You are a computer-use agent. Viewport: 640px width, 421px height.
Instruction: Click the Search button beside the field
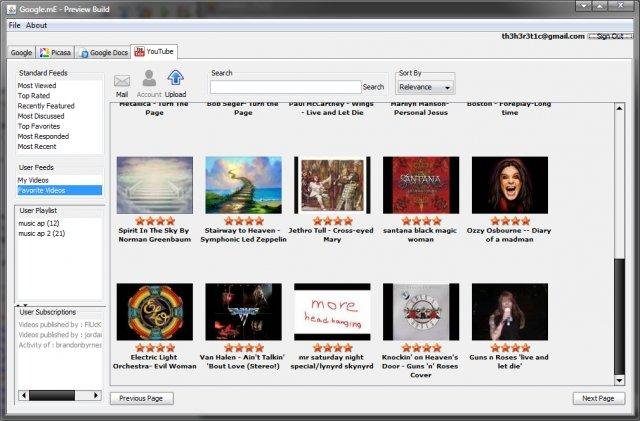coord(373,87)
